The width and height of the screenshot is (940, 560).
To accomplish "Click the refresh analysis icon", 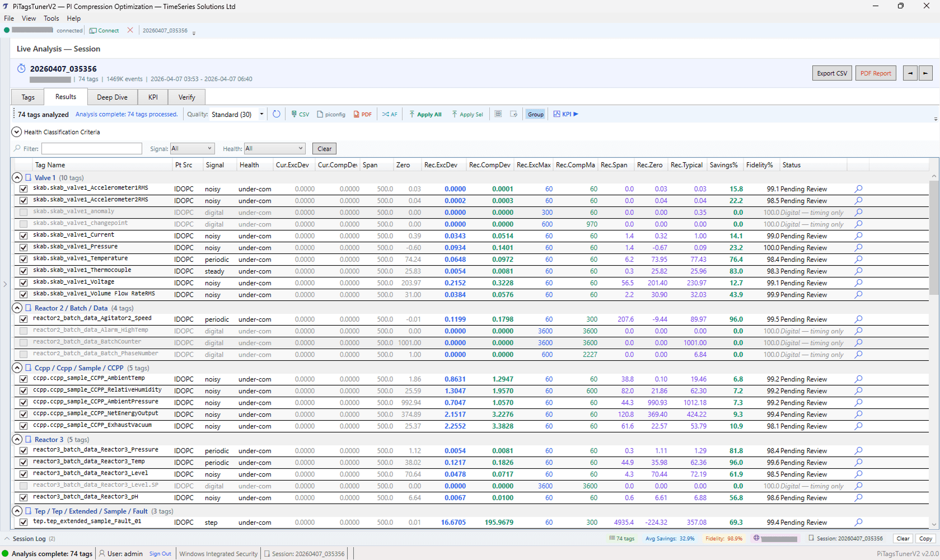I will point(277,114).
